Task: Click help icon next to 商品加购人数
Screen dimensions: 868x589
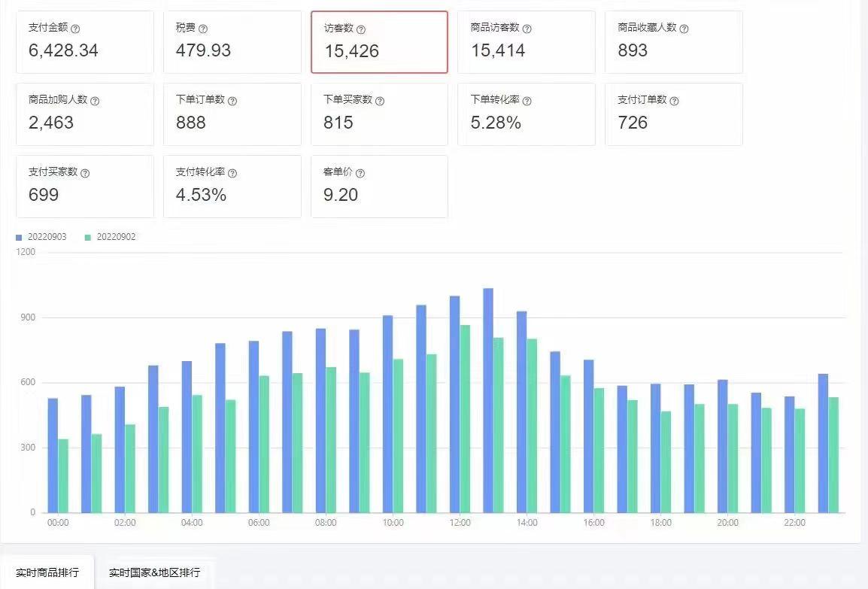Action: (95, 101)
